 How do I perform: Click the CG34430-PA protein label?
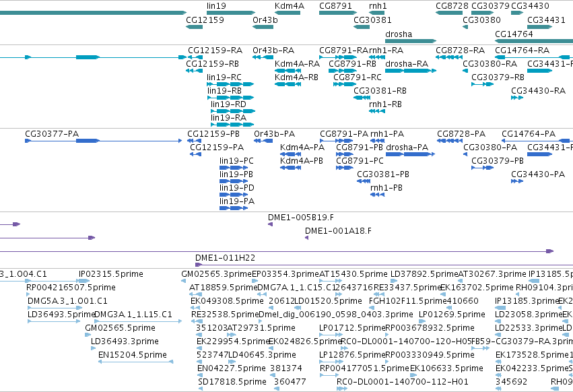(538, 174)
